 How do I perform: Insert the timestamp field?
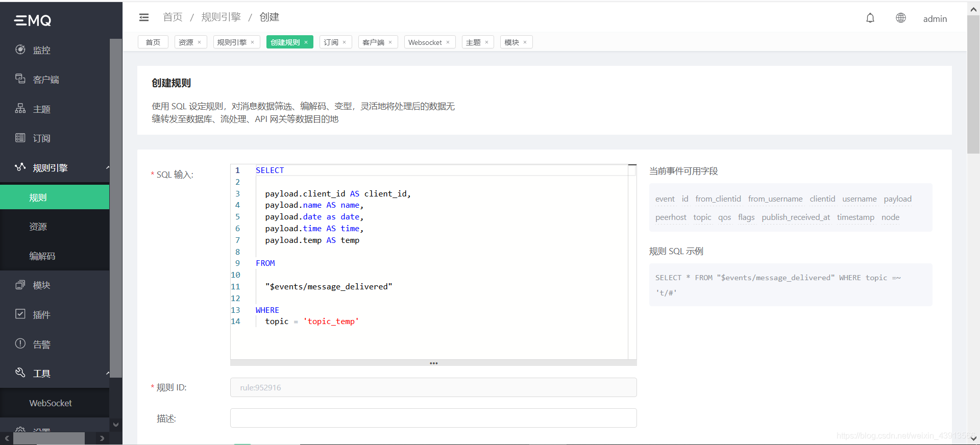click(855, 217)
